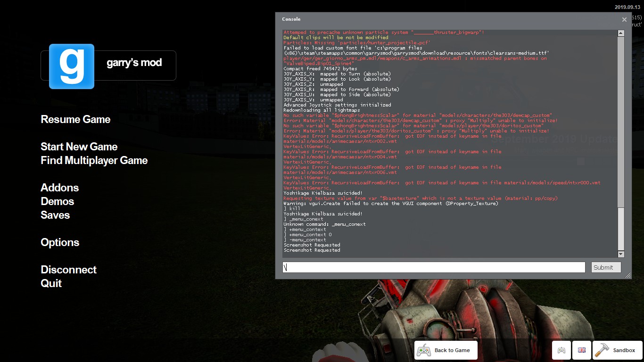Click the Back to Game button
Image resolution: width=644 pixels, height=362 pixels.
click(446, 350)
